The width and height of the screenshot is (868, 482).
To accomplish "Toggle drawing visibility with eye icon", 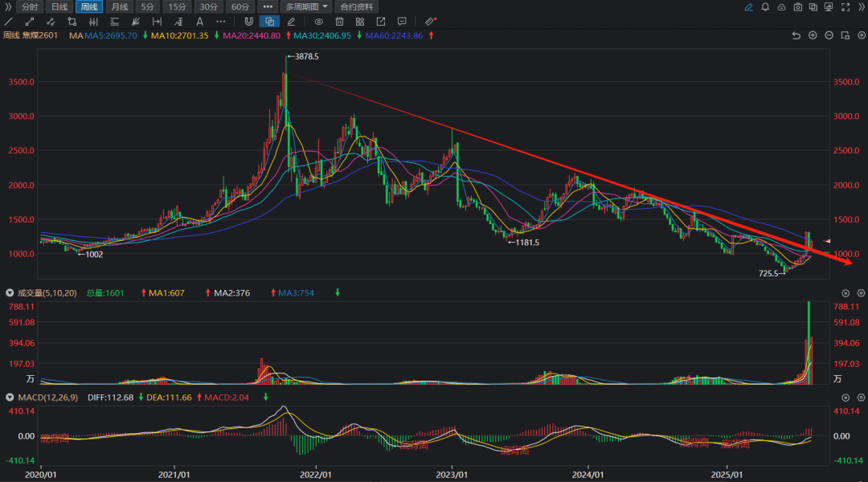I will (x=319, y=22).
